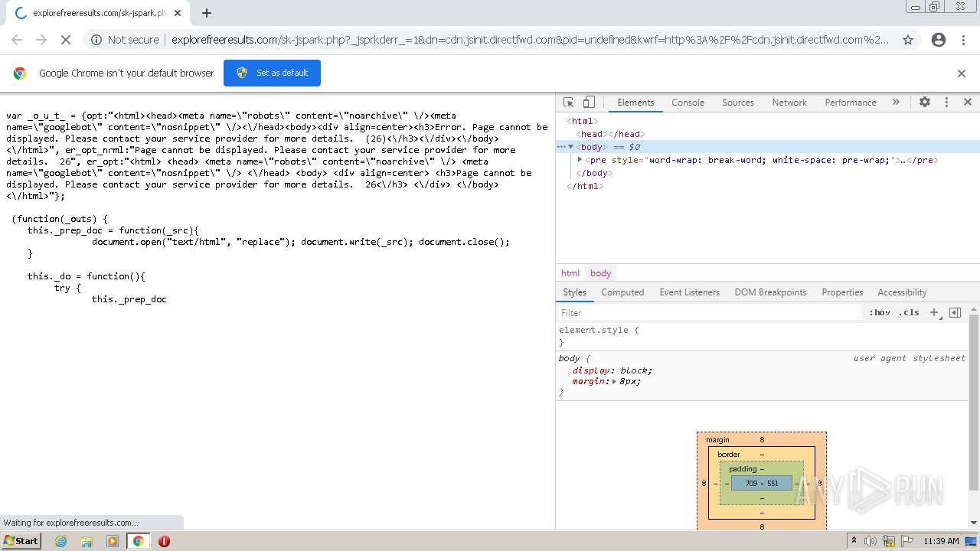Click the browser back arrow
The image size is (980, 551).
pos(17,40)
